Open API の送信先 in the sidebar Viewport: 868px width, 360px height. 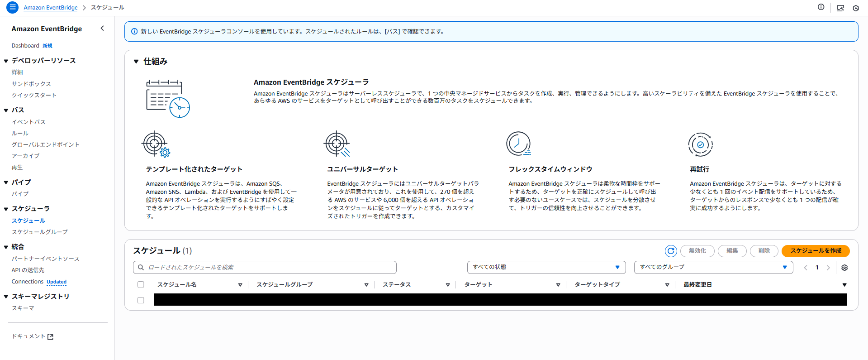pos(28,270)
